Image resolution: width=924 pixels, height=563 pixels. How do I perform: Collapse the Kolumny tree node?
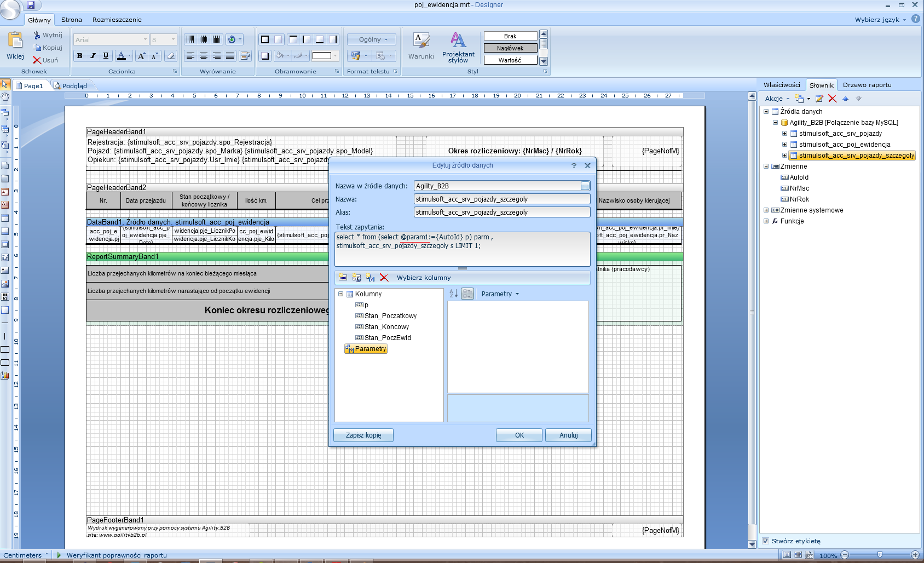coord(340,294)
